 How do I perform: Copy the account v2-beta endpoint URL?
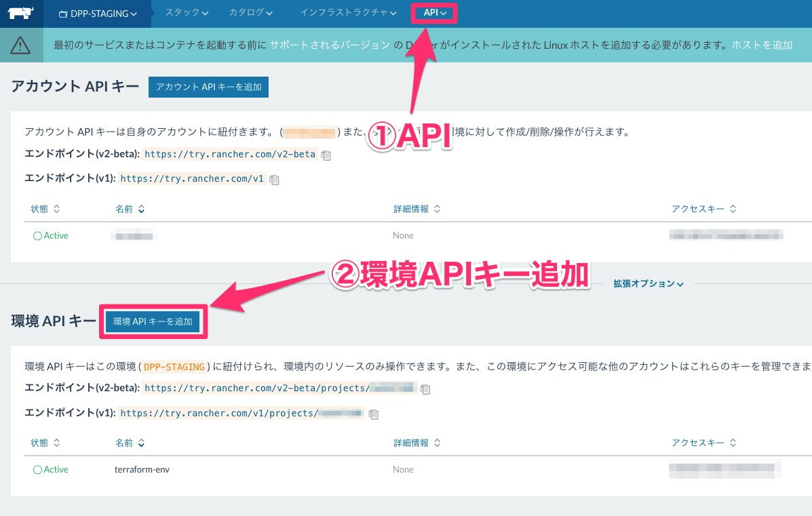coord(326,155)
